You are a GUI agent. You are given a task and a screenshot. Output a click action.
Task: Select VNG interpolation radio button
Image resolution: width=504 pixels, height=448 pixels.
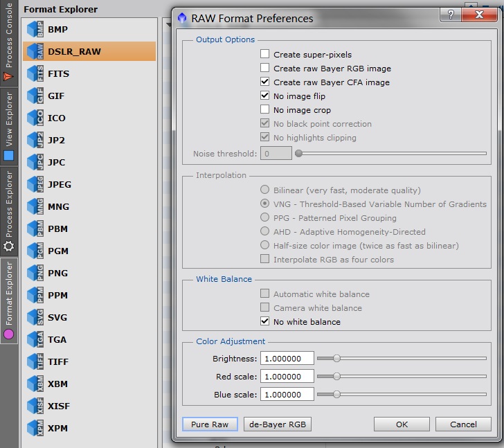[264, 204]
